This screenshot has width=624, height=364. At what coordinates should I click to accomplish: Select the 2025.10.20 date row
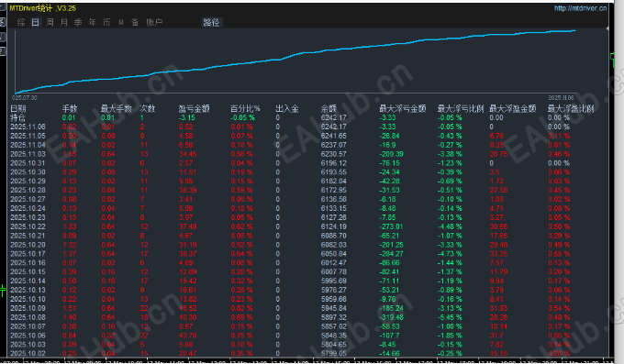28,245
